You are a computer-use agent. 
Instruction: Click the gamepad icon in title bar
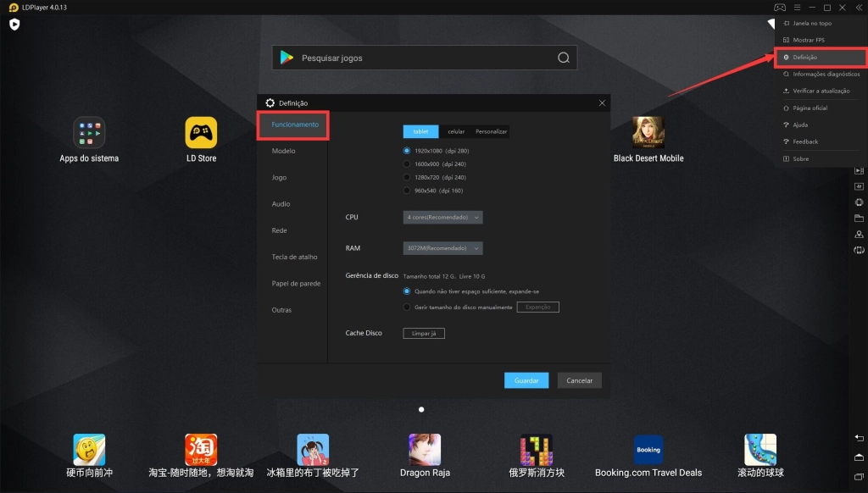tap(780, 8)
